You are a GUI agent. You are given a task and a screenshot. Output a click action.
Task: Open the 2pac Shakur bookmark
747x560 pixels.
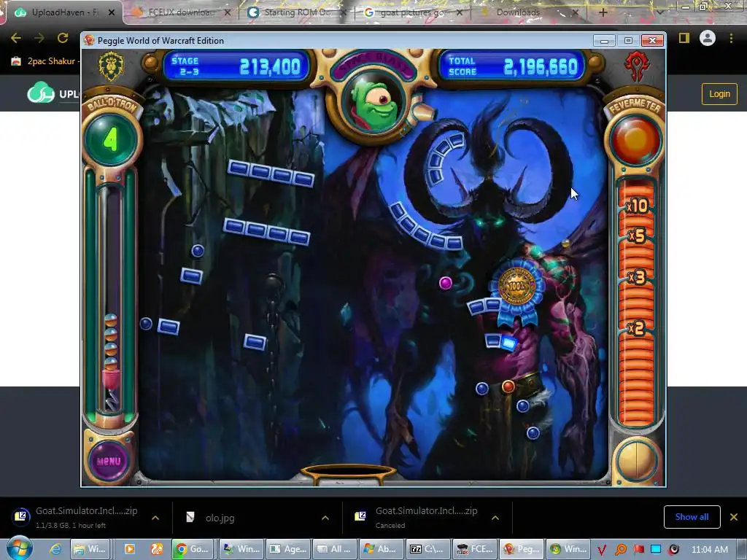point(44,61)
